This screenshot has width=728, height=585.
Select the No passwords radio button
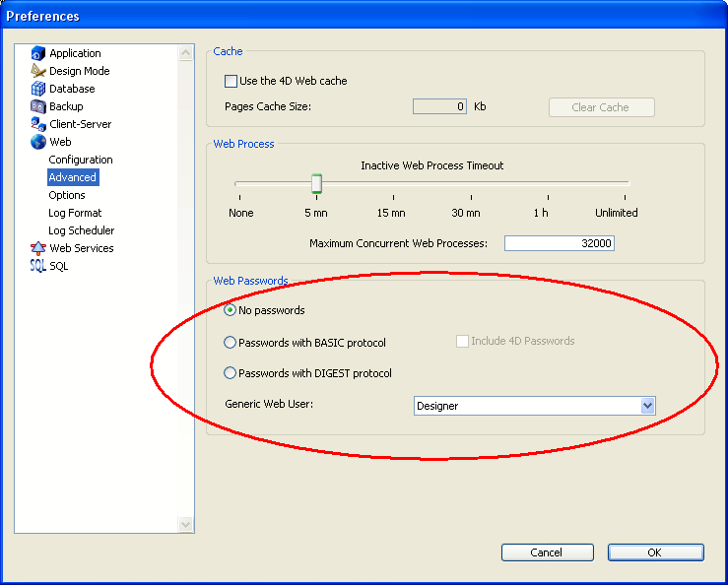pyautogui.click(x=231, y=310)
